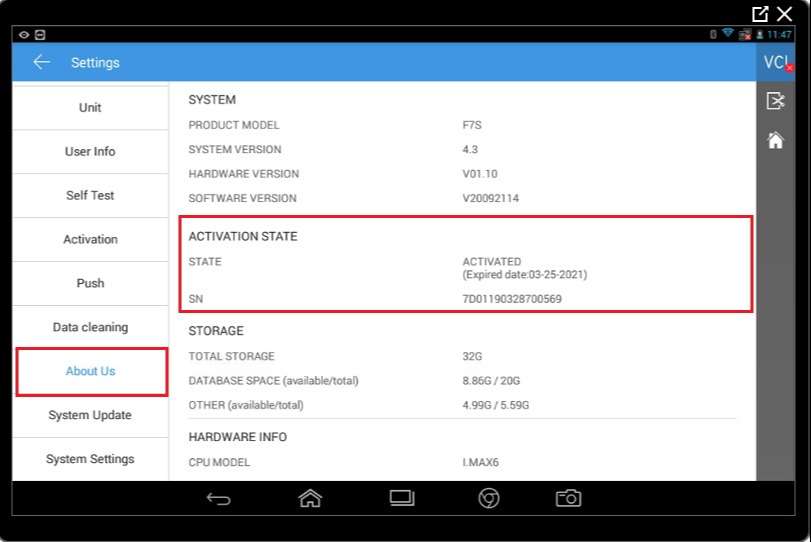
Task: Open recent apps in navigation bar
Action: [402, 498]
